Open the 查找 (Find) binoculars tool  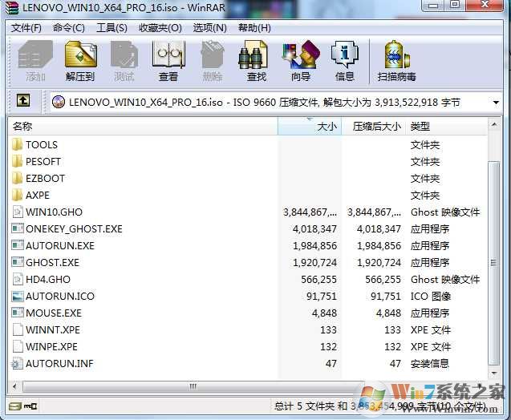click(256, 61)
